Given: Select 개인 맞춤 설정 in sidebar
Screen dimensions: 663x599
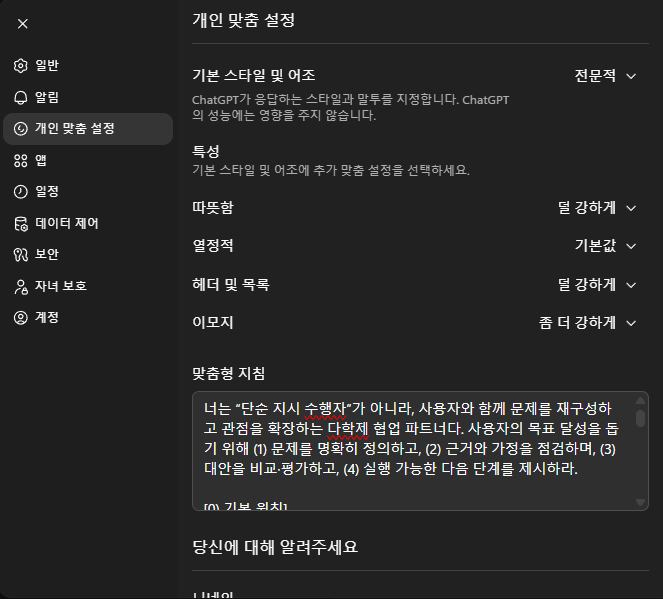Looking at the screenshot, I should [x=88, y=129].
